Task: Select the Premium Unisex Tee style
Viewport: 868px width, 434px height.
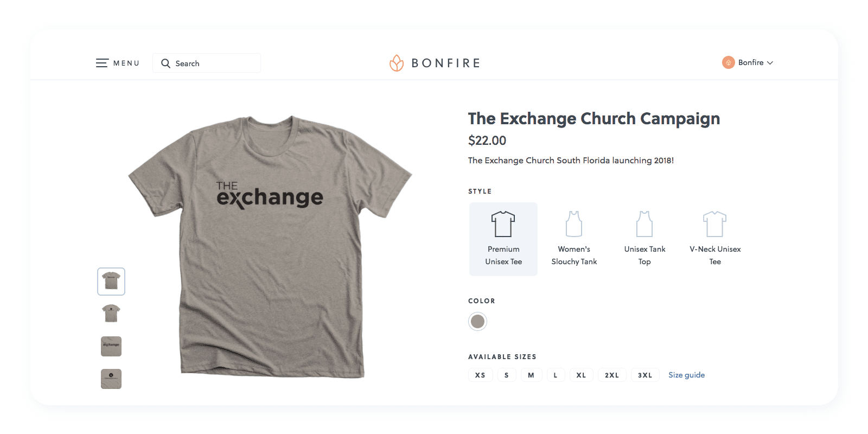Action: tap(503, 239)
